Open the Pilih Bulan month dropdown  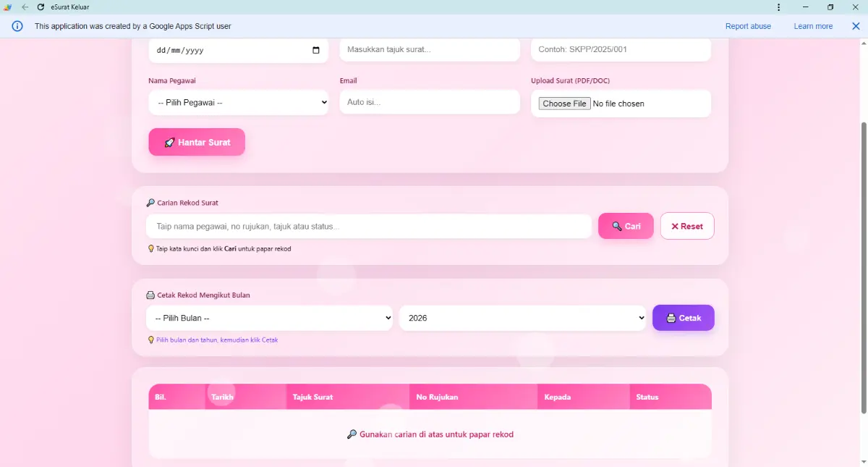pyautogui.click(x=269, y=318)
